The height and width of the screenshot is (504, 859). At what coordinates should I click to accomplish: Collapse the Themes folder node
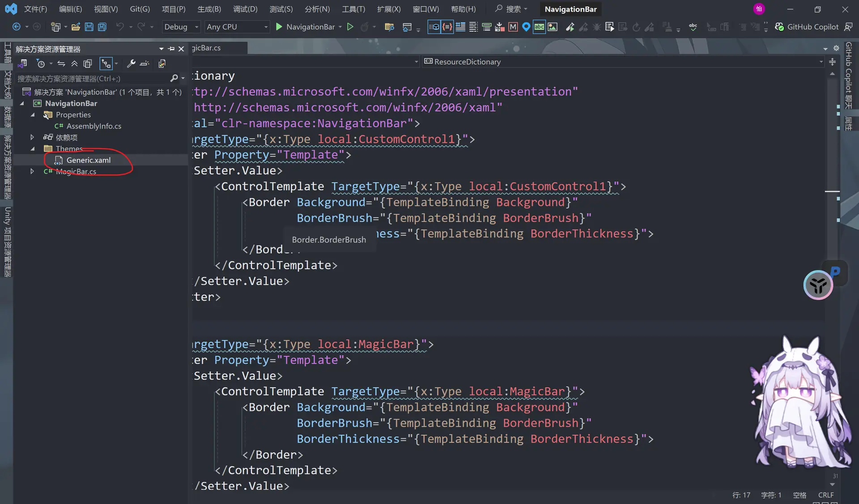tap(33, 148)
